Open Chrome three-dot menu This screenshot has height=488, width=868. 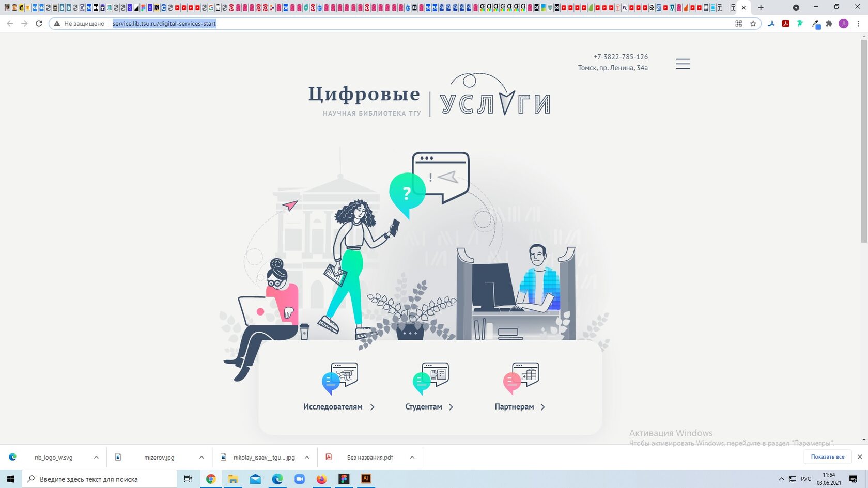pos(858,23)
